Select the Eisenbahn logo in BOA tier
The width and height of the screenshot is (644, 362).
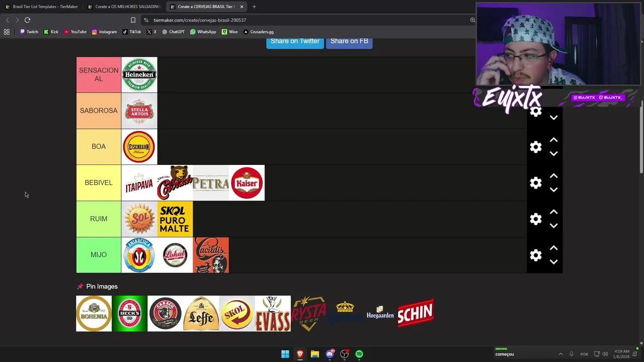[139, 147]
